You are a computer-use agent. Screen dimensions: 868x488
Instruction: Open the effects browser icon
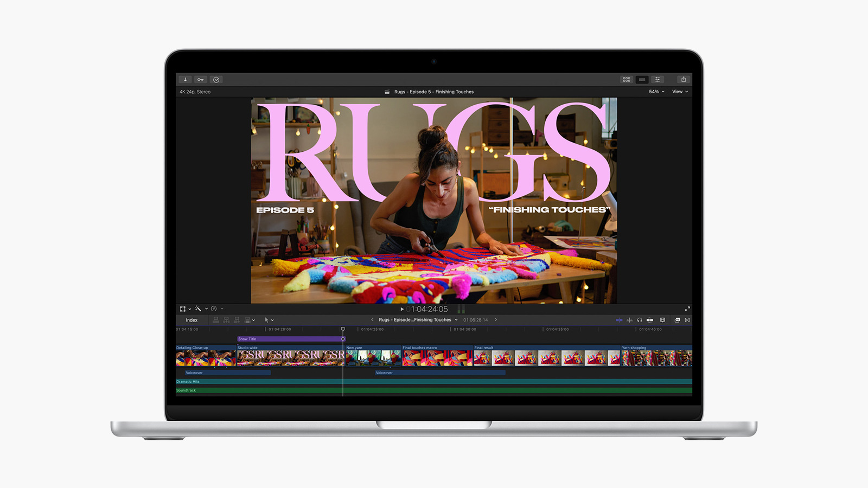[x=677, y=320]
